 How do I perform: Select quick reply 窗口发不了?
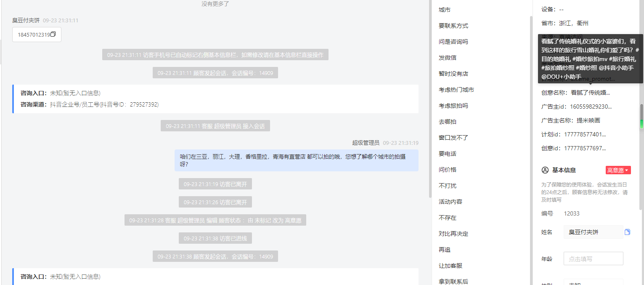(453, 138)
